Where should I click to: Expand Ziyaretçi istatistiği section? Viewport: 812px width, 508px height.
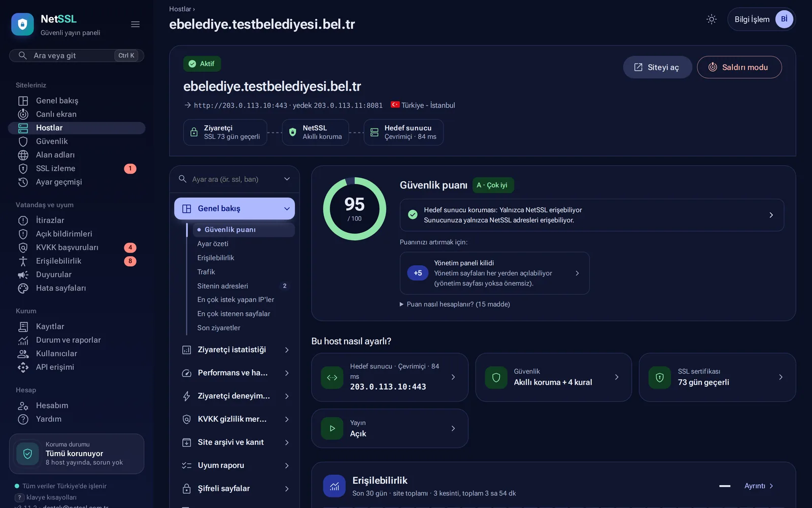tap(234, 350)
